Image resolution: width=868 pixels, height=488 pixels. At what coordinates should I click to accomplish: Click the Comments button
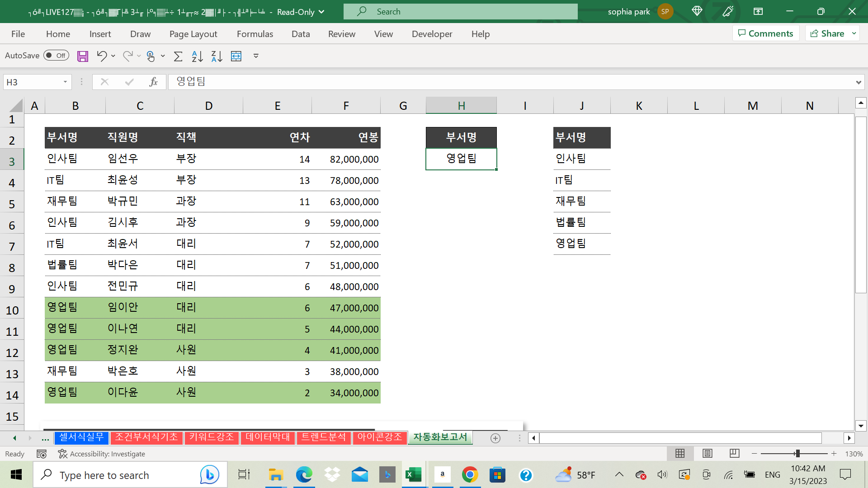(x=766, y=33)
